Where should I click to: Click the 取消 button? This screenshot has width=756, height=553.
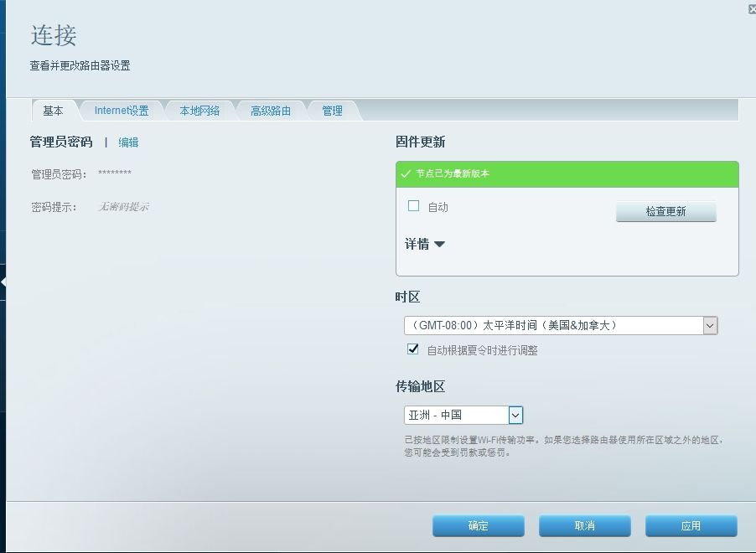pyautogui.click(x=584, y=526)
